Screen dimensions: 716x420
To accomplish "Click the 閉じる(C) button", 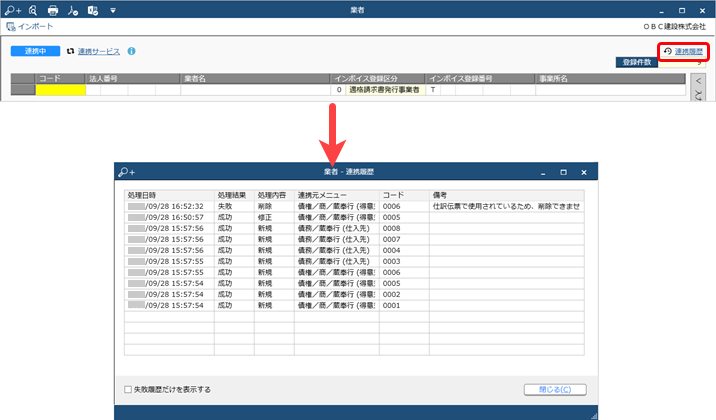I will (555, 389).
